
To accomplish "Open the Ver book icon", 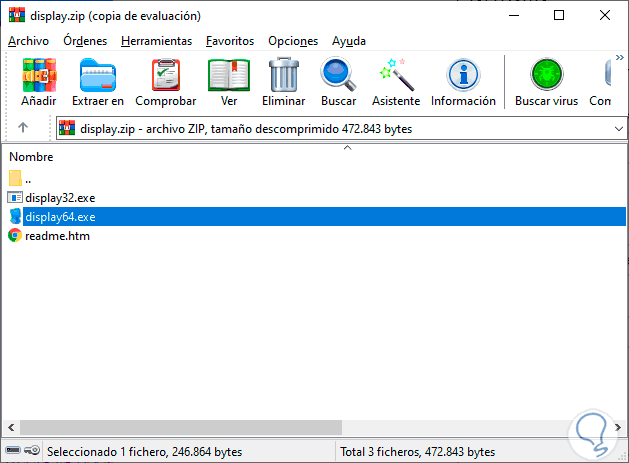I will tap(229, 75).
